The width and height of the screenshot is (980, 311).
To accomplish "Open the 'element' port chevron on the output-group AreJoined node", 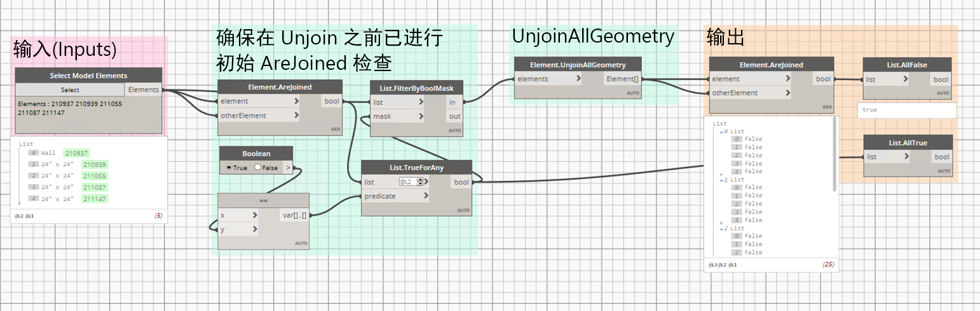I will [x=788, y=79].
